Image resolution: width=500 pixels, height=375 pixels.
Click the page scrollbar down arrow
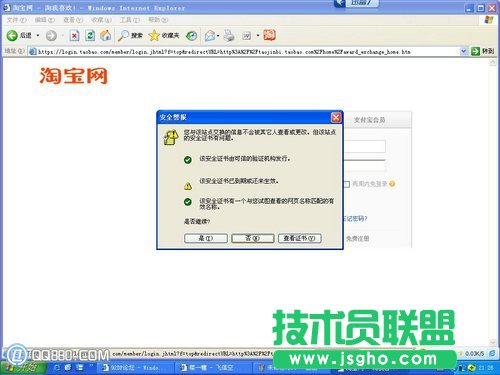click(x=493, y=342)
